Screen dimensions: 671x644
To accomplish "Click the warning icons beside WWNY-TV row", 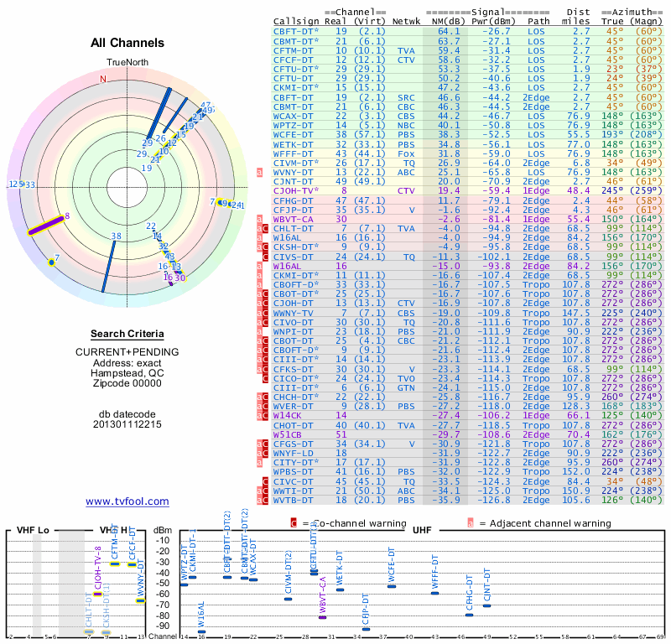I will tap(263, 313).
